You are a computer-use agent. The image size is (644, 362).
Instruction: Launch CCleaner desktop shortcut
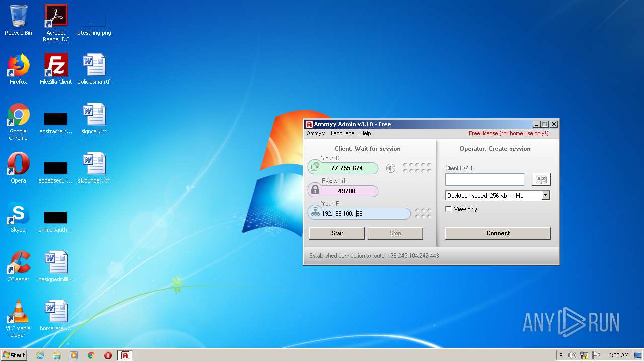click(18, 266)
